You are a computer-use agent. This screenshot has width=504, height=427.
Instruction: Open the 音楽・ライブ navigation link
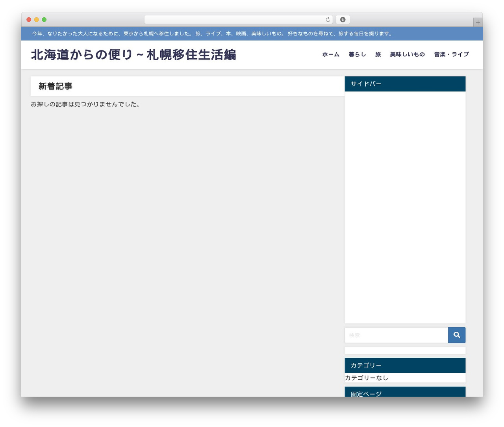452,54
